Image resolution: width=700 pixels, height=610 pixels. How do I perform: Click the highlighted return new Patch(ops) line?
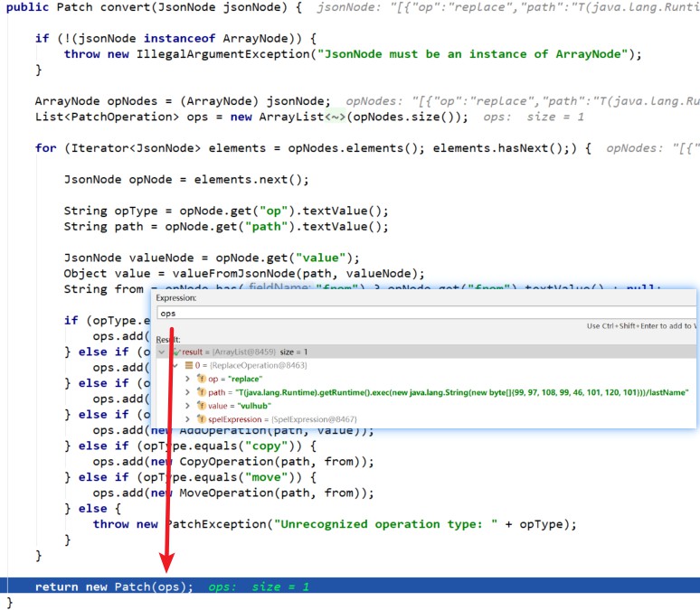[350, 586]
